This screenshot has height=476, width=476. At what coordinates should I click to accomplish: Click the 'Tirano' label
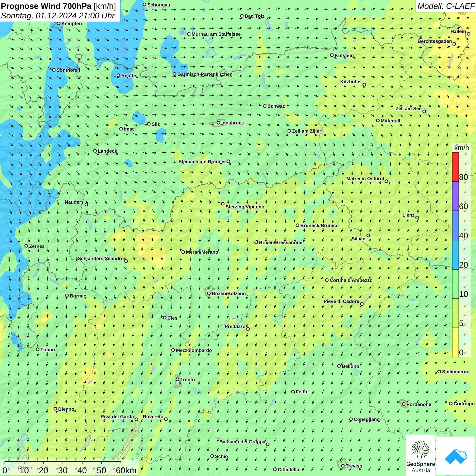click(x=48, y=350)
